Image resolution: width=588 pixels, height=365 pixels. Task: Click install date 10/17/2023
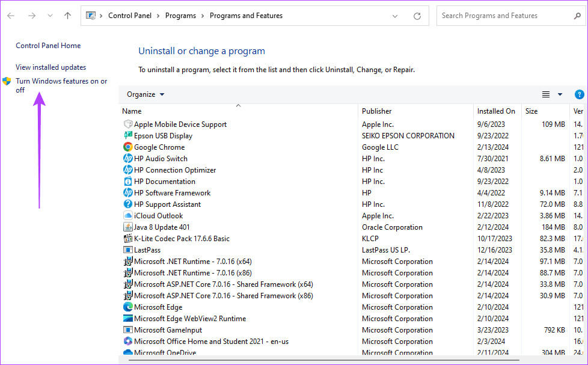click(x=495, y=239)
